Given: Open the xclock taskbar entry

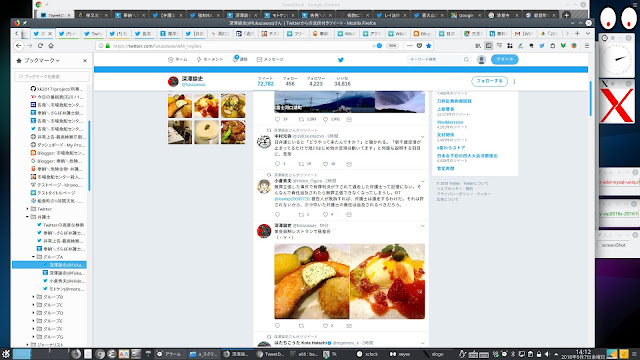Looking at the screenshot, I should pyautogui.click(x=368, y=354).
